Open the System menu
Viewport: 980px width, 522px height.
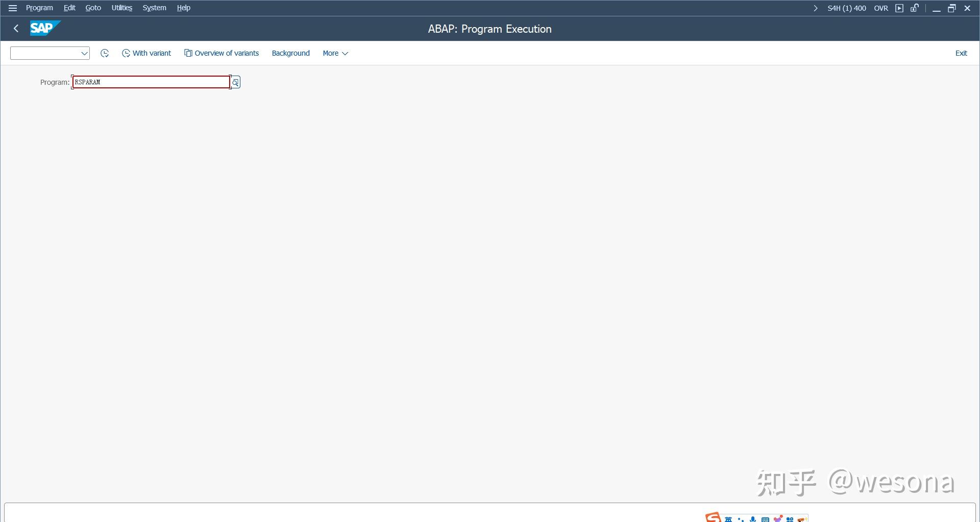point(154,8)
